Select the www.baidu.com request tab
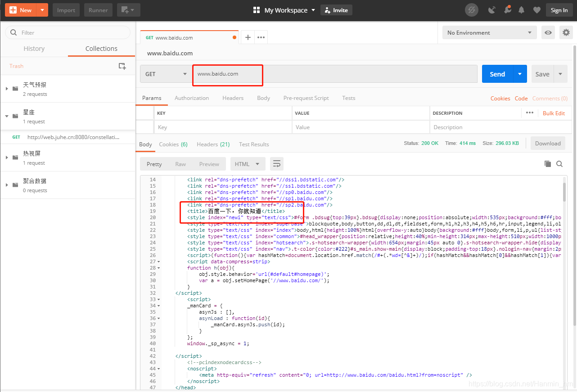The image size is (577, 392). click(189, 37)
